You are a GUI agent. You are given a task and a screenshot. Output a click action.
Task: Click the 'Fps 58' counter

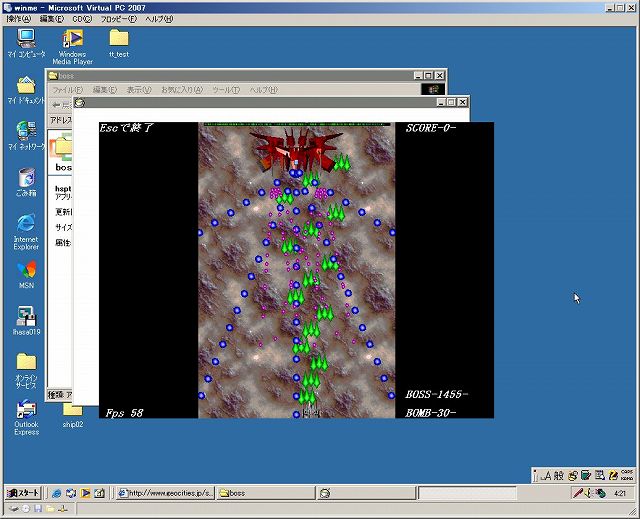click(124, 413)
